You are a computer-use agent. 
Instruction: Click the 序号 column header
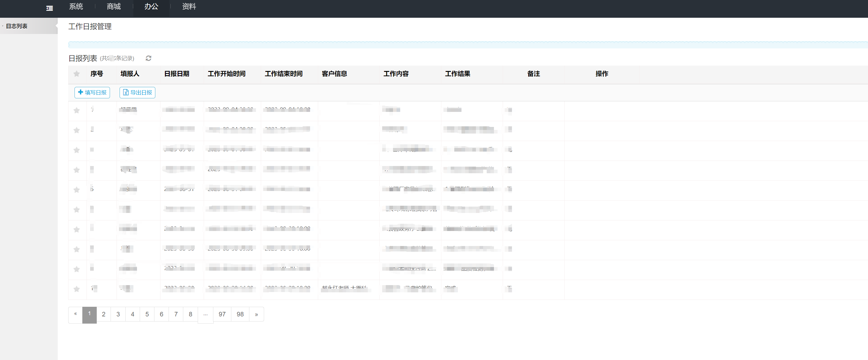(97, 74)
